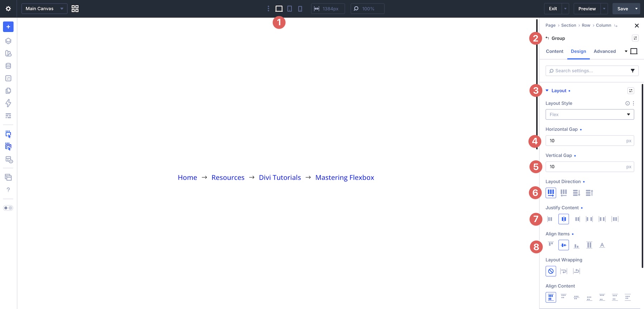Open the Layers panel icon in sidebar
The height and width of the screenshot is (309, 644).
[8, 41]
